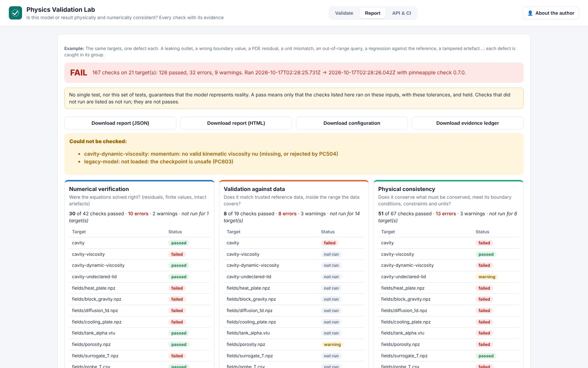Select the Report tab
This screenshot has width=588, height=368.
pyautogui.click(x=373, y=13)
